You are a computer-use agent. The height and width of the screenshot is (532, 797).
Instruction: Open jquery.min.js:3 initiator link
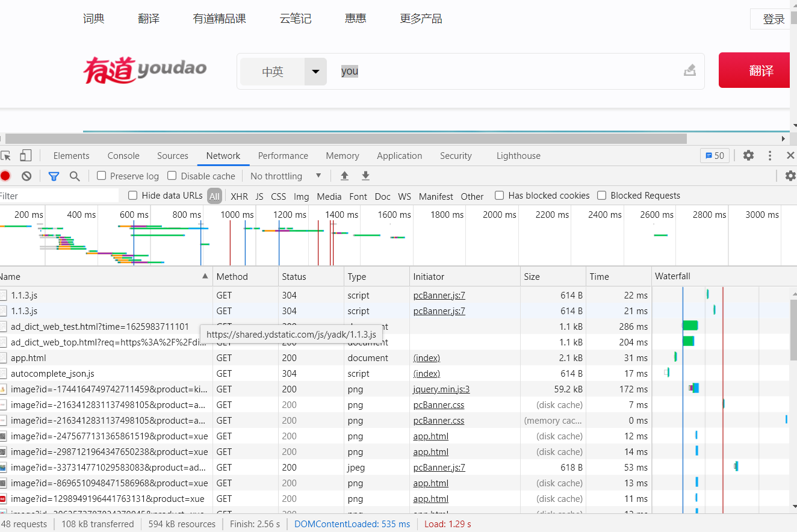pyautogui.click(x=442, y=389)
